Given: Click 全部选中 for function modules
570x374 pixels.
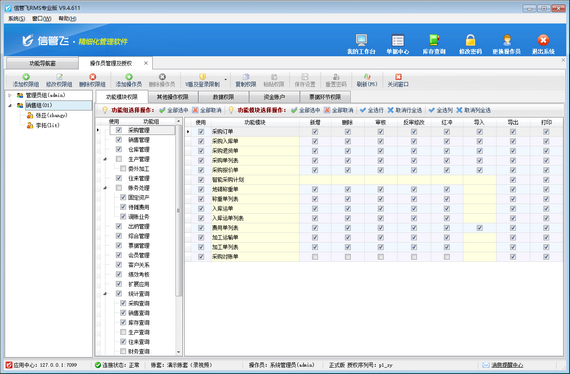Looking at the screenshot, I should (x=305, y=110).
